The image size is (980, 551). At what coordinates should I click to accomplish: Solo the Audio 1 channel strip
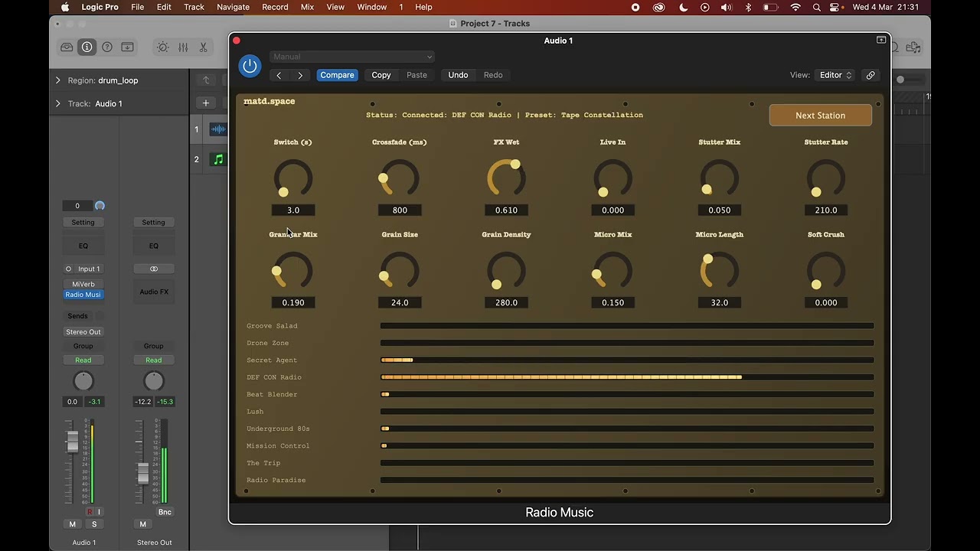(x=94, y=524)
